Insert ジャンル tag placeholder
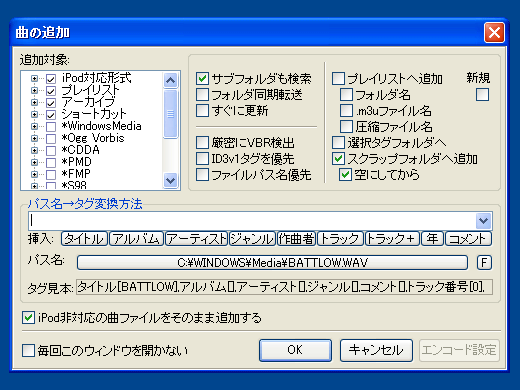 click(252, 239)
